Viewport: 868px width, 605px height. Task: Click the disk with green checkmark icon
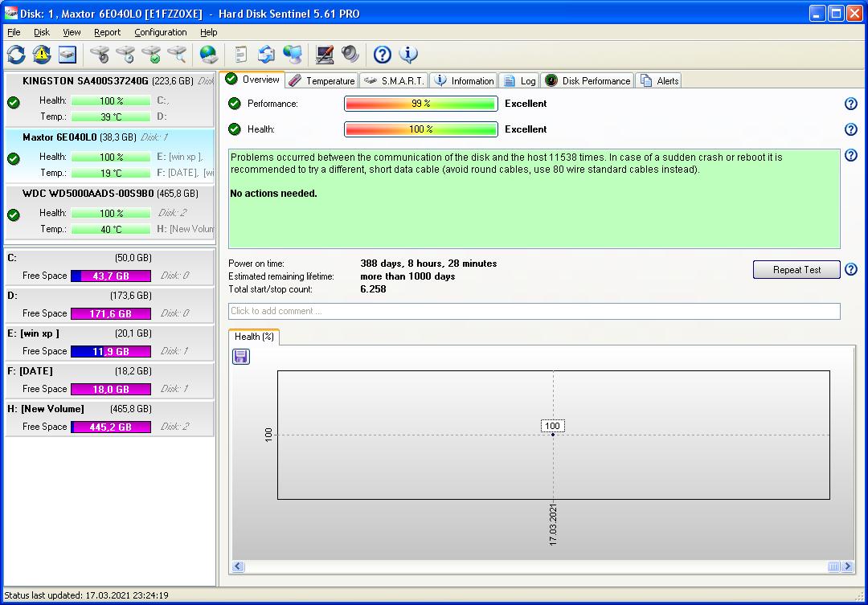(151, 55)
